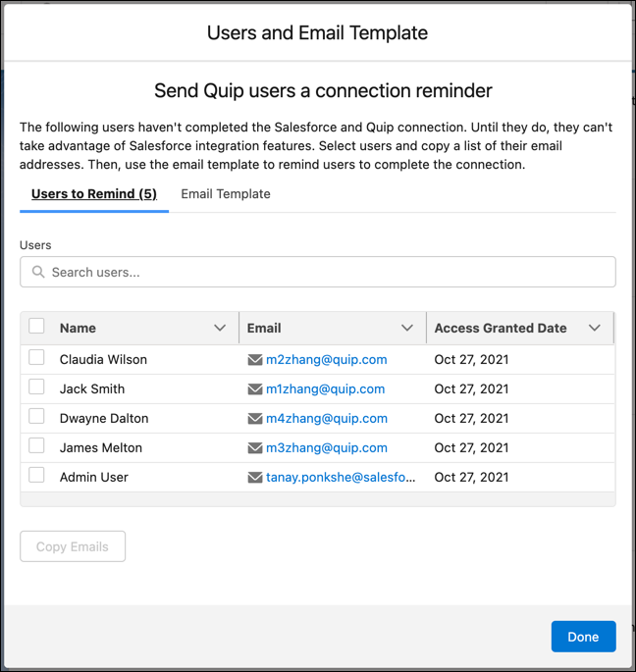This screenshot has width=636, height=672.
Task: Open the m2zhang@quip.com email link
Action: click(327, 360)
